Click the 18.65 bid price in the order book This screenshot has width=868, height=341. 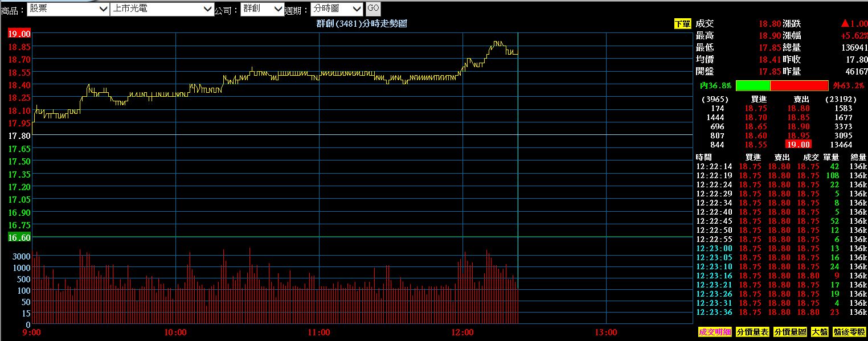click(756, 126)
